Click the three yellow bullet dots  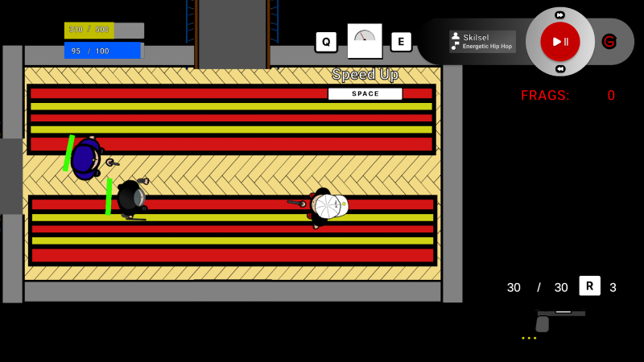(529, 338)
